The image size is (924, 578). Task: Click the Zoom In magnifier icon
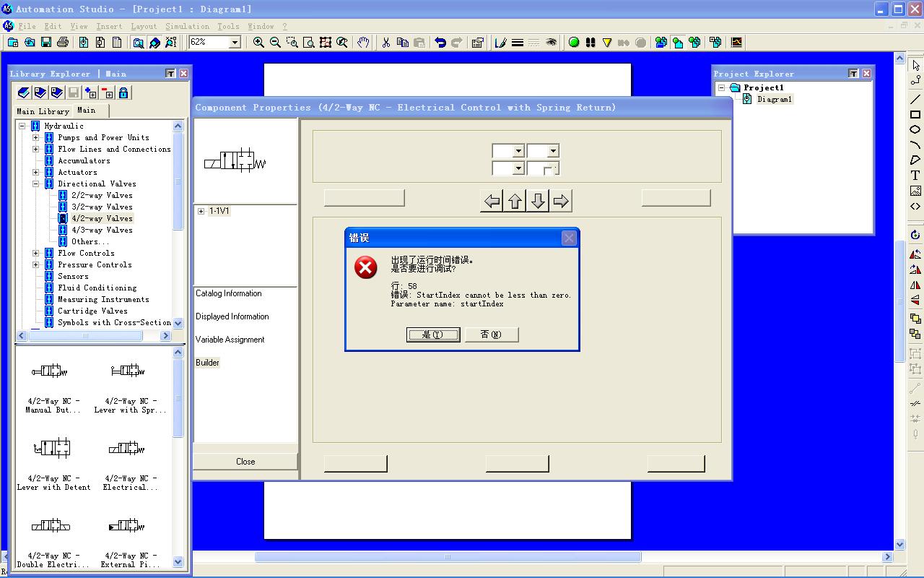pyautogui.click(x=258, y=43)
